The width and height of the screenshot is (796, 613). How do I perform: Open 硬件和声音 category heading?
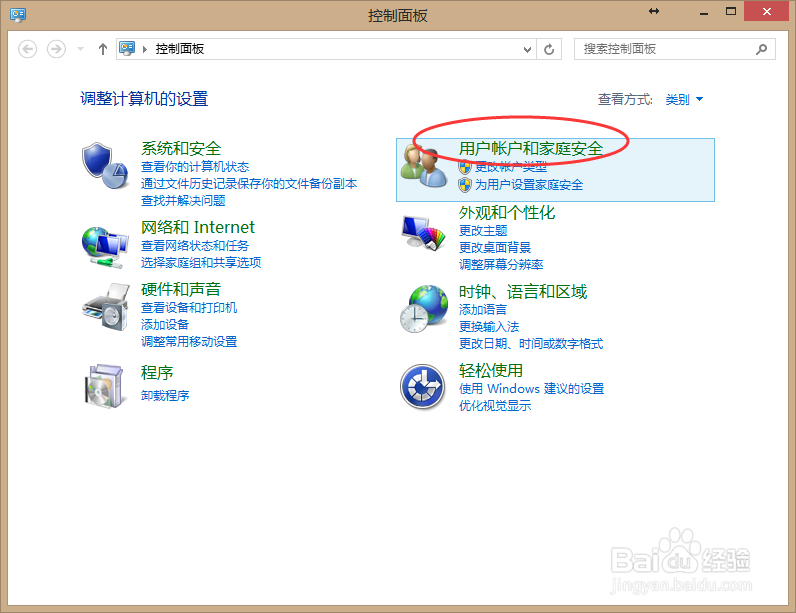coord(181,289)
